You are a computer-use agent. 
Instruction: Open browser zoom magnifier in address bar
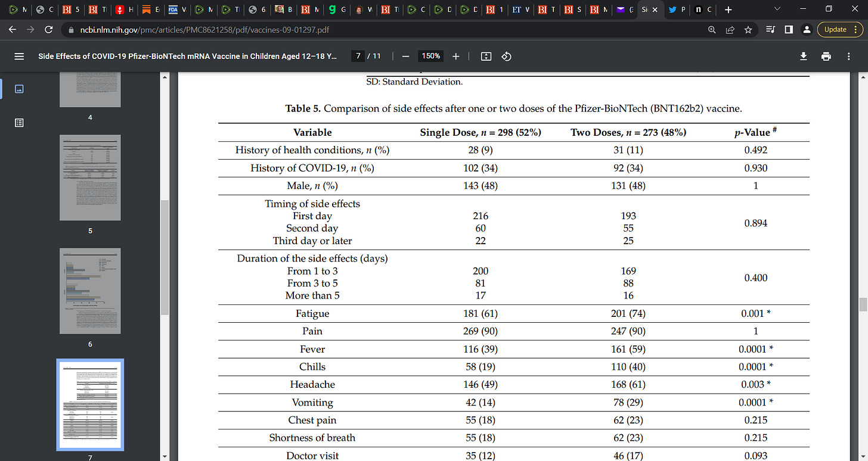click(x=712, y=29)
